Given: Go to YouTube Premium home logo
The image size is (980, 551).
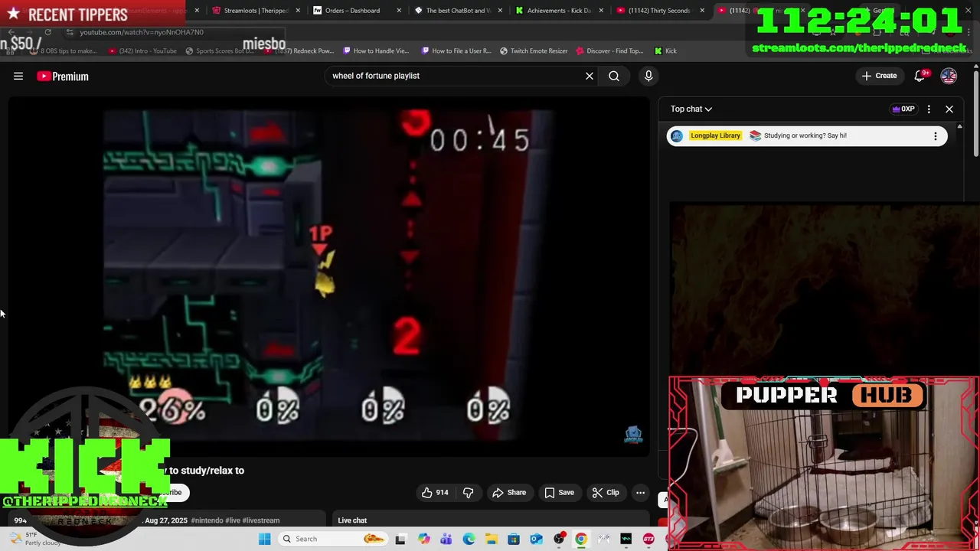Looking at the screenshot, I should coord(63,76).
